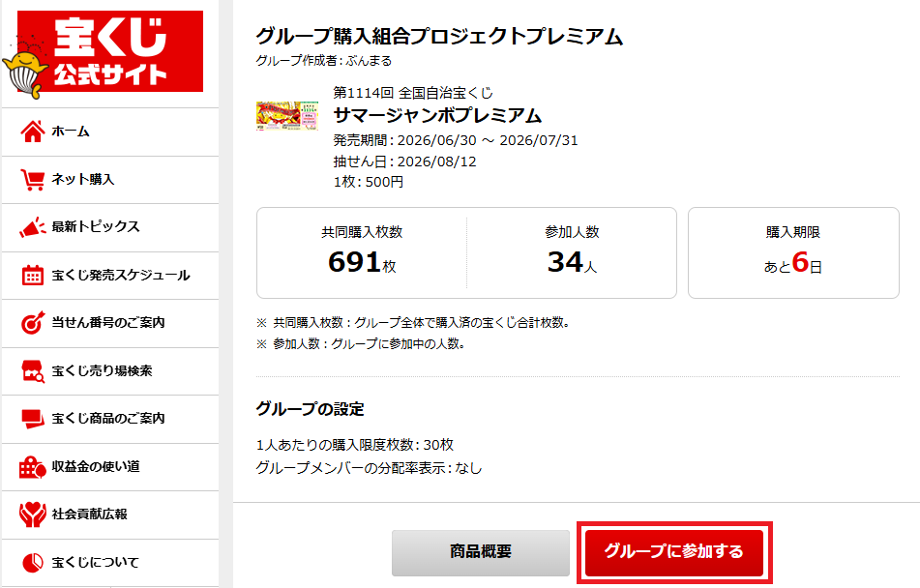This screenshot has width=920, height=588.
Task: Go to 宝くじ発売スケジュール page
Action: (110, 276)
